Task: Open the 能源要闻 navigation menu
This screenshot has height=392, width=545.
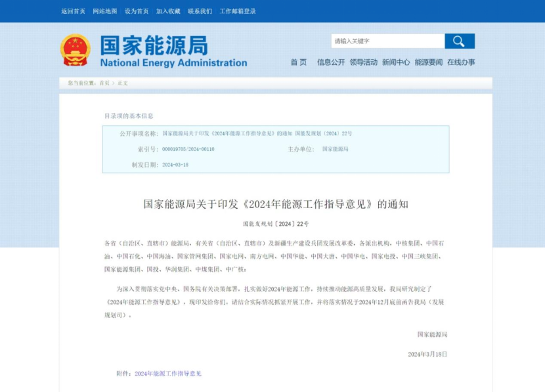Action: point(429,62)
